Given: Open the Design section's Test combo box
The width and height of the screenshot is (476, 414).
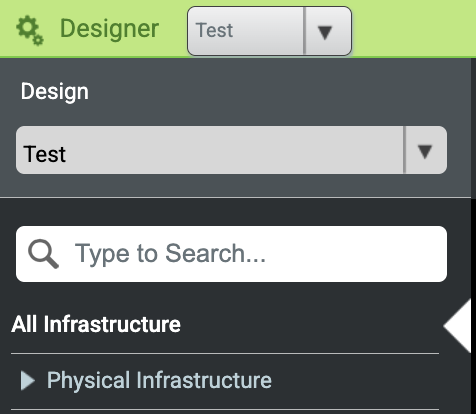Looking at the screenshot, I should 231,150.
